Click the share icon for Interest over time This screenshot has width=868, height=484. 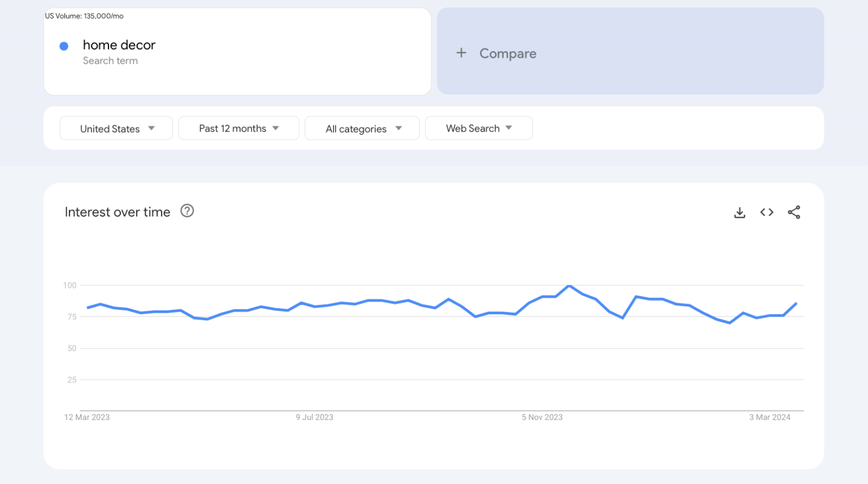click(794, 212)
